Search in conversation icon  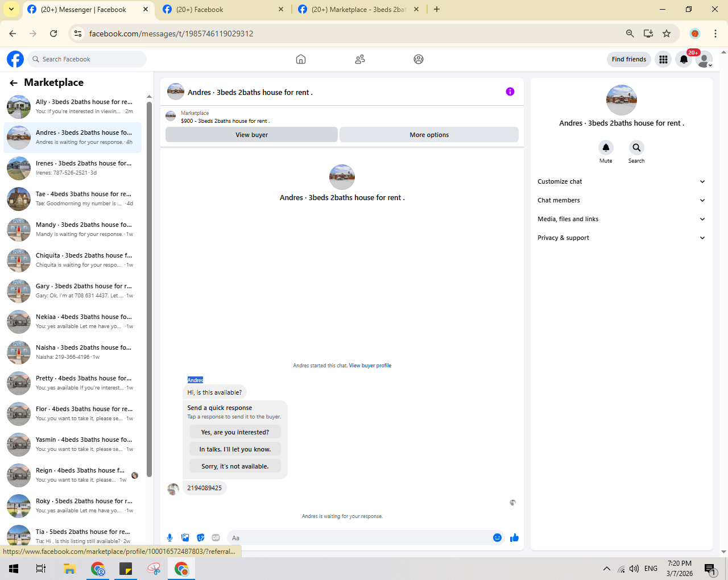(636, 148)
